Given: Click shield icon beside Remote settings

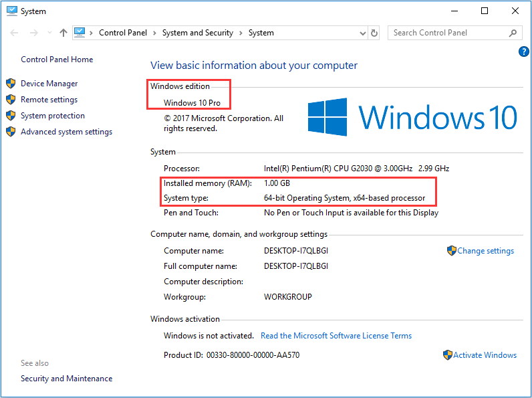Looking at the screenshot, I should tap(11, 100).
